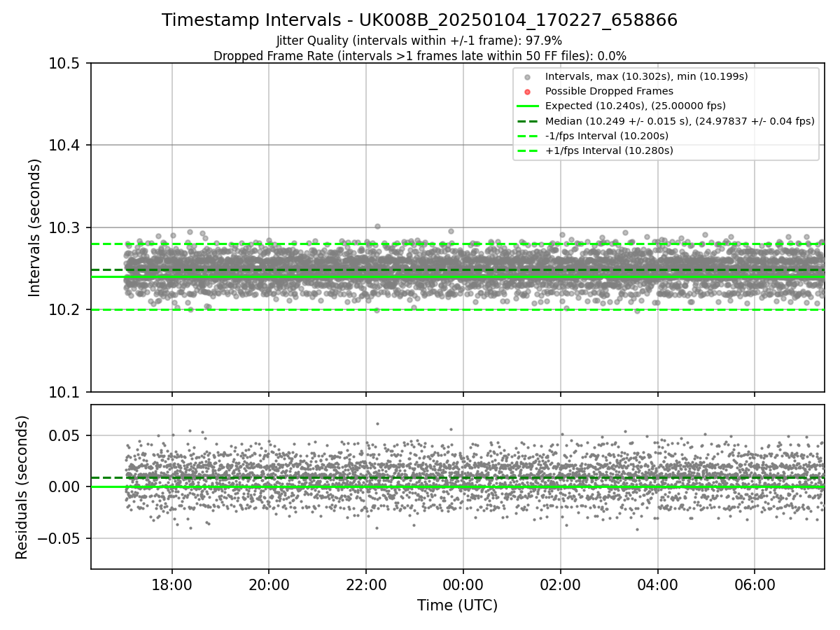Click the 06:00 time tick label
The image size is (840, 630).
tap(755, 585)
